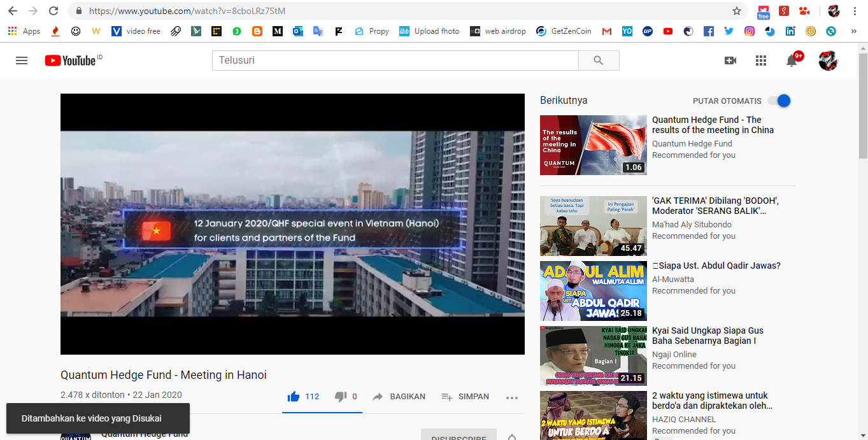Open the smiley face bookmark icon
Viewport: 868px width, 440px height.
(x=76, y=31)
